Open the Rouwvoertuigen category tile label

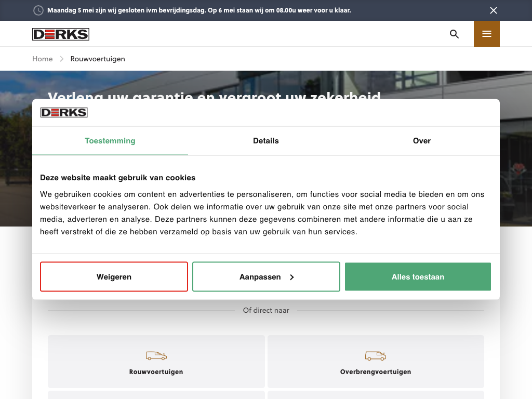[x=156, y=372]
